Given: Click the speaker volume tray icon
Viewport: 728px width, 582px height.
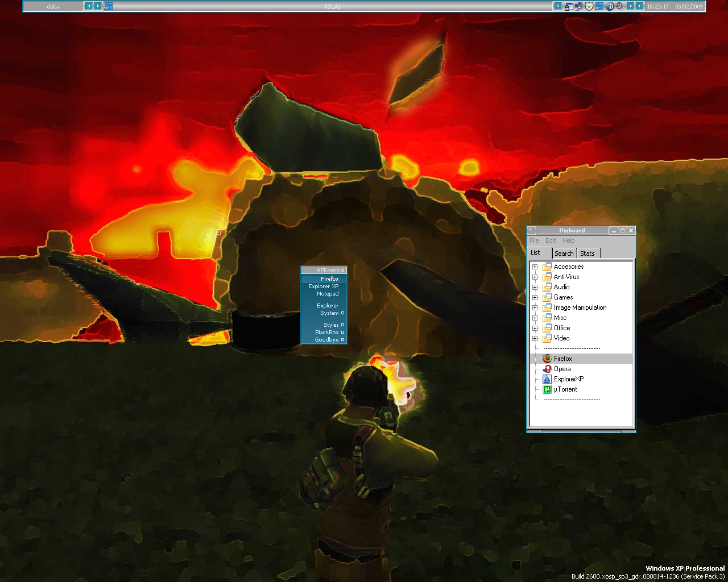Looking at the screenshot, I should [x=619, y=6].
